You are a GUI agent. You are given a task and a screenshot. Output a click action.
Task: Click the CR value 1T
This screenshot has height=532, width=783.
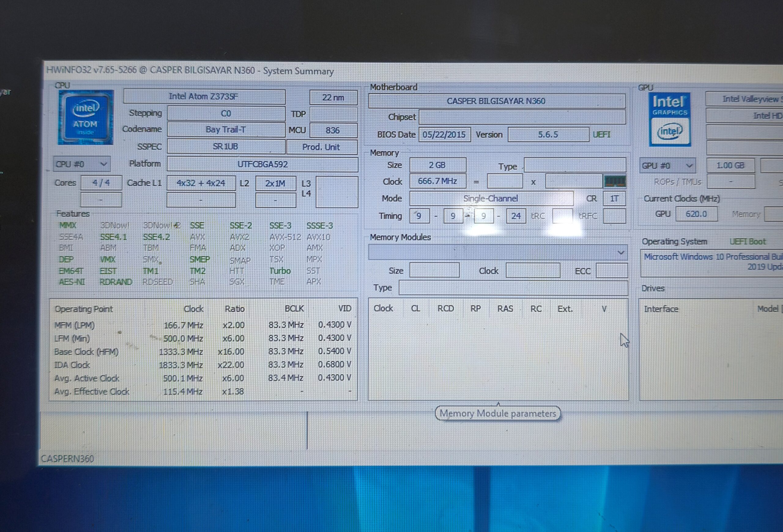[614, 199]
